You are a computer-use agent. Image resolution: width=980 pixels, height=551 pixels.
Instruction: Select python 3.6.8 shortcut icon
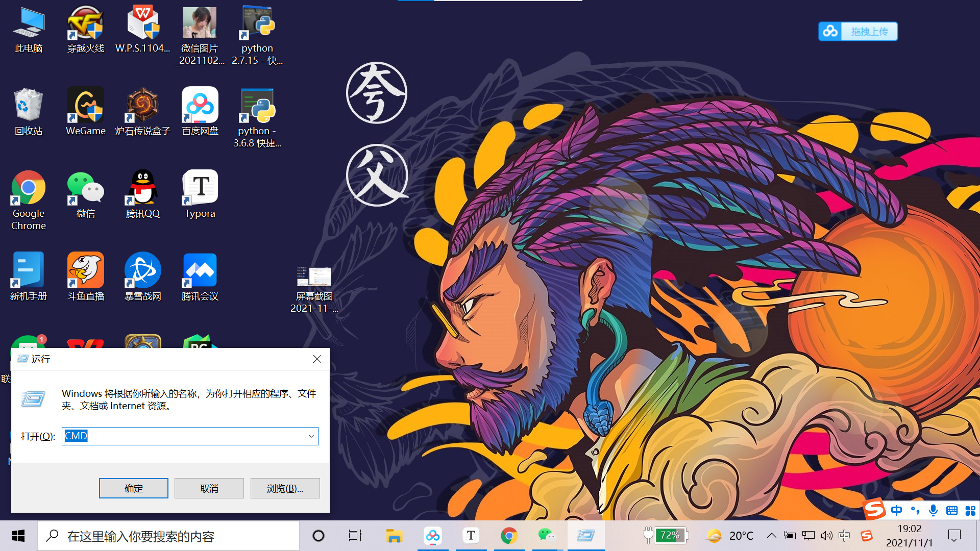[257, 106]
